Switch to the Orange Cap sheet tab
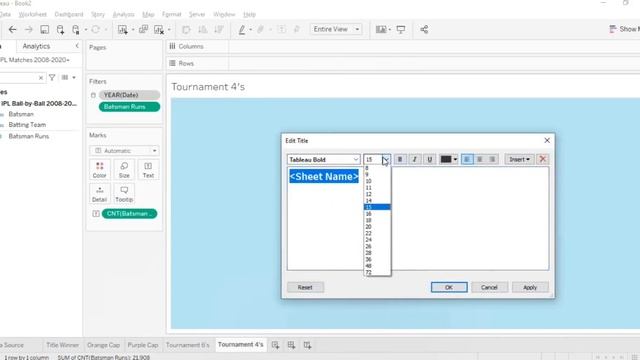 click(x=103, y=345)
